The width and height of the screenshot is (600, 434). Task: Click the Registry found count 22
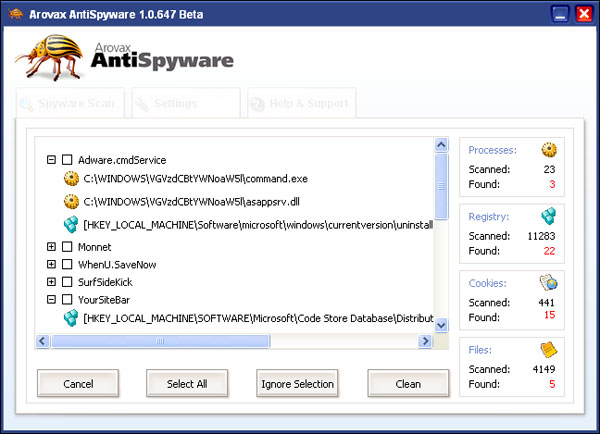click(549, 251)
